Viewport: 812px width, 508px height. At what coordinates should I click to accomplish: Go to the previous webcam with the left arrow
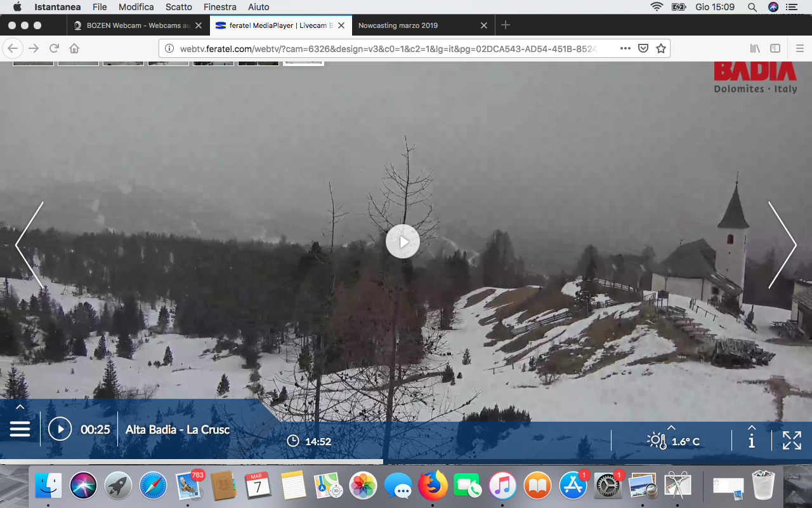tap(29, 245)
